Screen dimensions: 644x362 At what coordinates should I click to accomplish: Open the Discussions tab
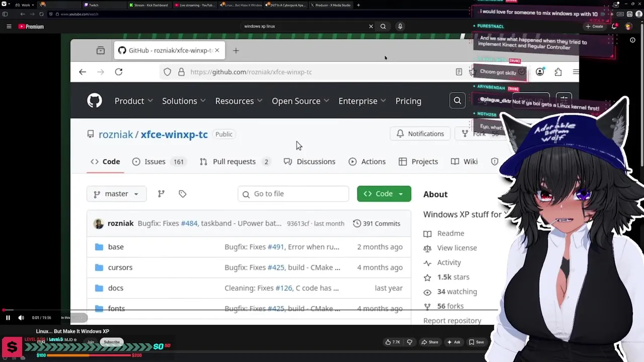click(x=309, y=161)
